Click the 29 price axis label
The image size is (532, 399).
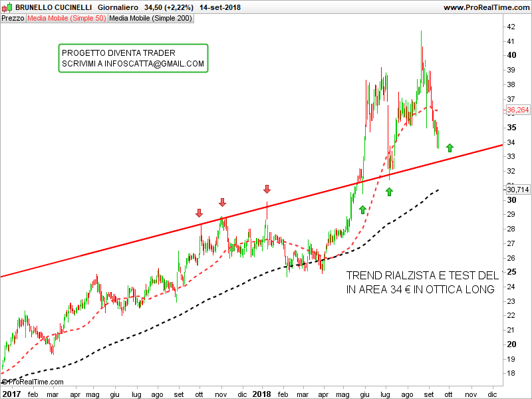coord(511,214)
